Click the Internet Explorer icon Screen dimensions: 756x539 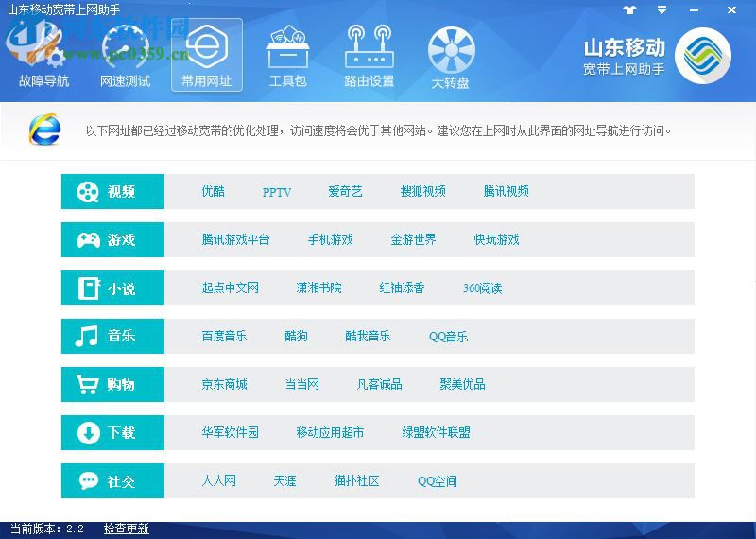click(44, 130)
